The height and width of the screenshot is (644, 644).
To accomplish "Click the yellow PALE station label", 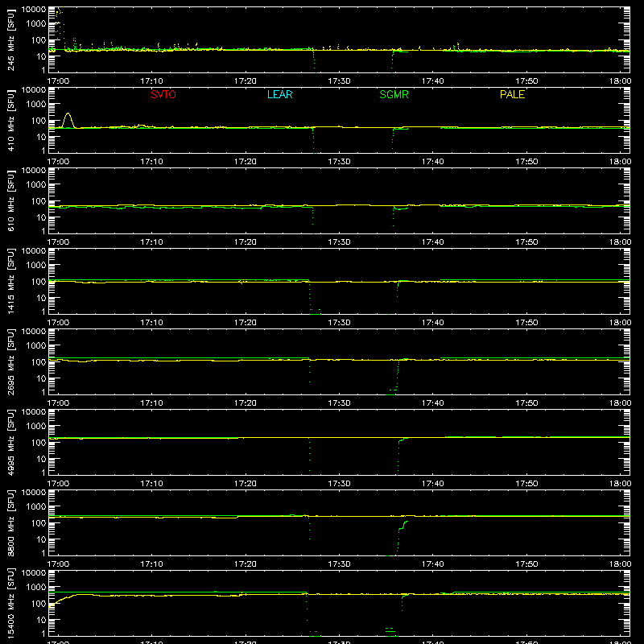I will [512, 94].
